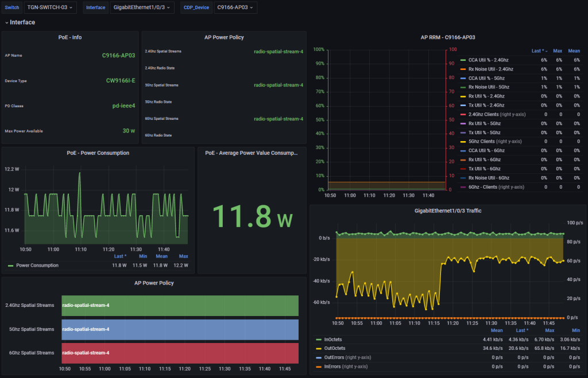The width and height of the screenshot is (588, 378).
Task: Click the OutErrors legend color swatch
Action: (319, 357)
